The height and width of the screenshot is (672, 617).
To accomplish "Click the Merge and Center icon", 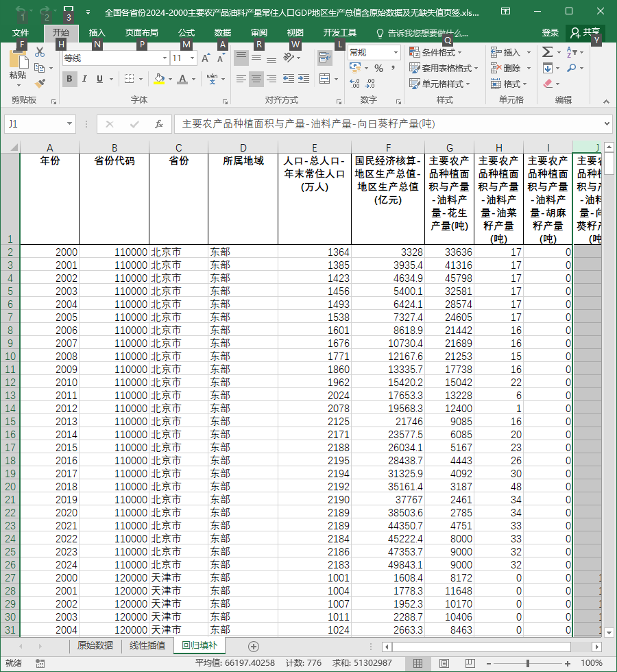I will 325,79.
